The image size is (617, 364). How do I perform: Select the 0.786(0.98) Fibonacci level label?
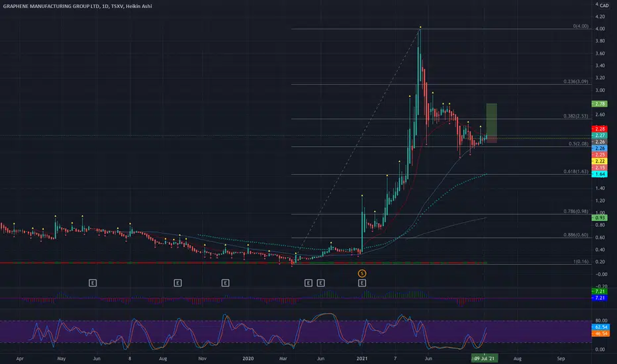coord(576,211)
